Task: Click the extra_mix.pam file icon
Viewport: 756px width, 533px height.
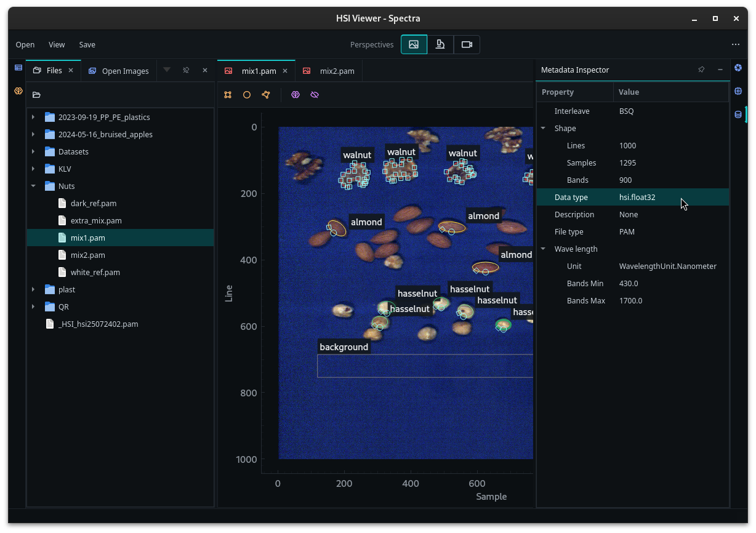Action: click(x=62, y=220)
